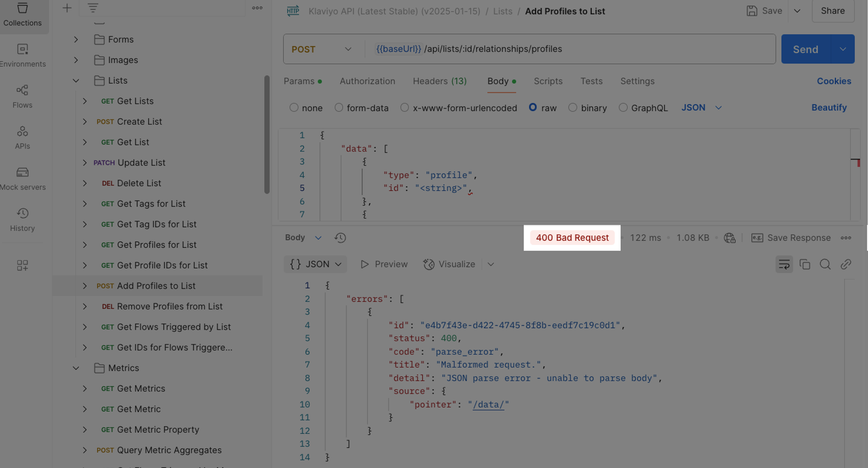Screen dimensions: 868x468
Task: Expand the Images folder chevron
Action: 76,60
